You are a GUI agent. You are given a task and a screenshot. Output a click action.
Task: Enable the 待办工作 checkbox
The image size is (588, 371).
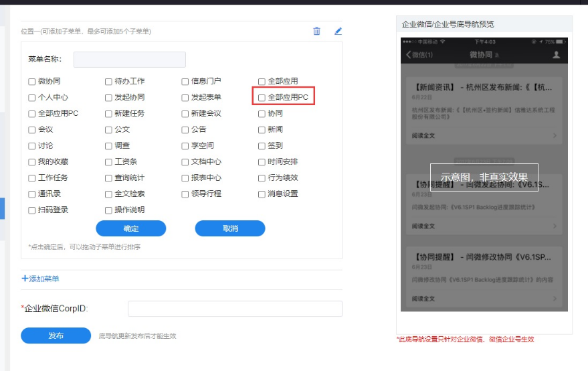[108, 82]
